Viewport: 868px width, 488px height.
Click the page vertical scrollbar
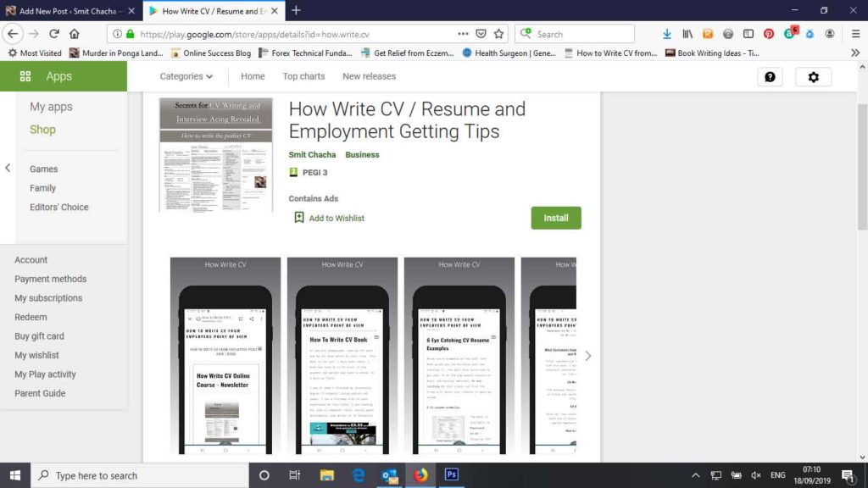point(862,166)
